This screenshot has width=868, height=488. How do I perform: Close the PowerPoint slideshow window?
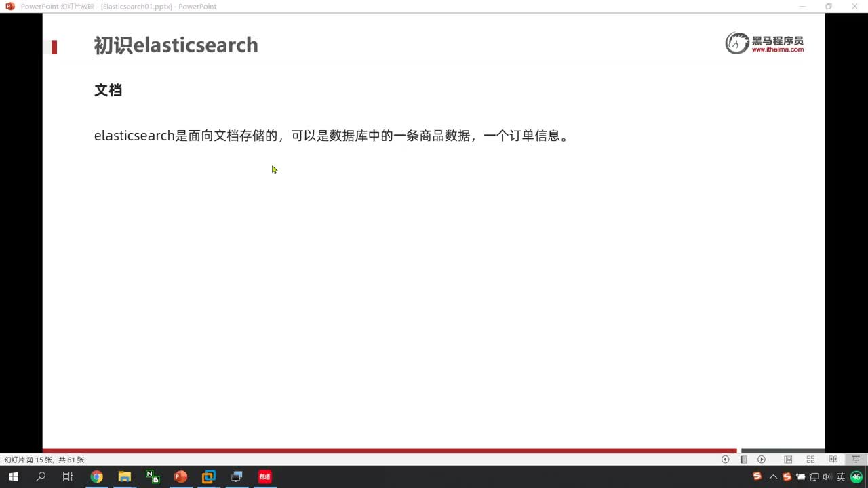click(854, 6)
